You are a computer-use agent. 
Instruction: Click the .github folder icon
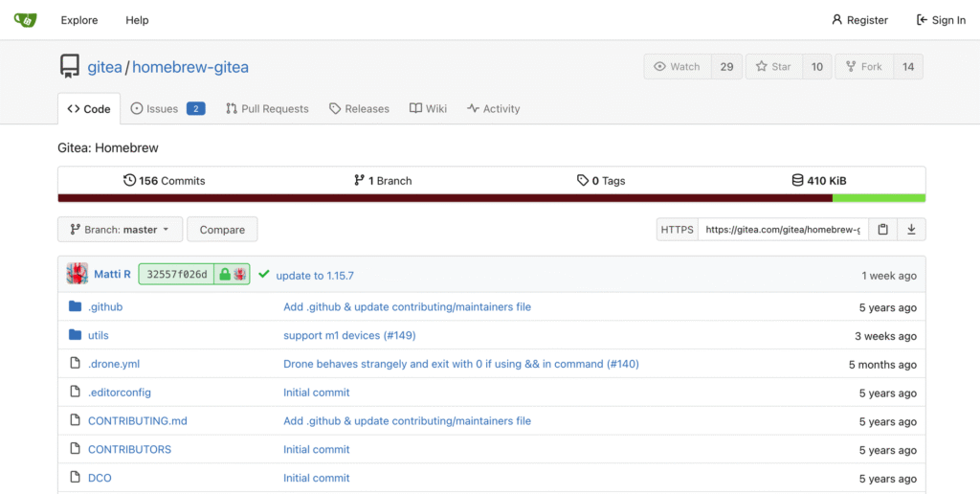[76, 307]
